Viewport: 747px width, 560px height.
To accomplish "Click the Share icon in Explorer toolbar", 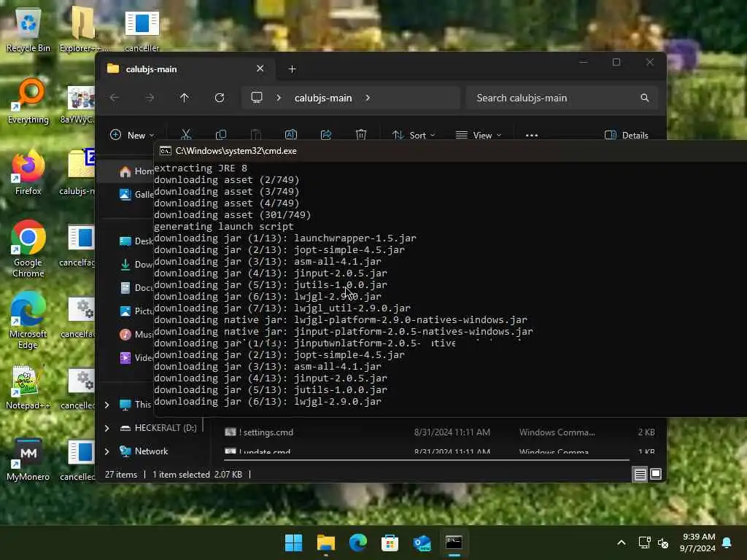I will [326, 135].
